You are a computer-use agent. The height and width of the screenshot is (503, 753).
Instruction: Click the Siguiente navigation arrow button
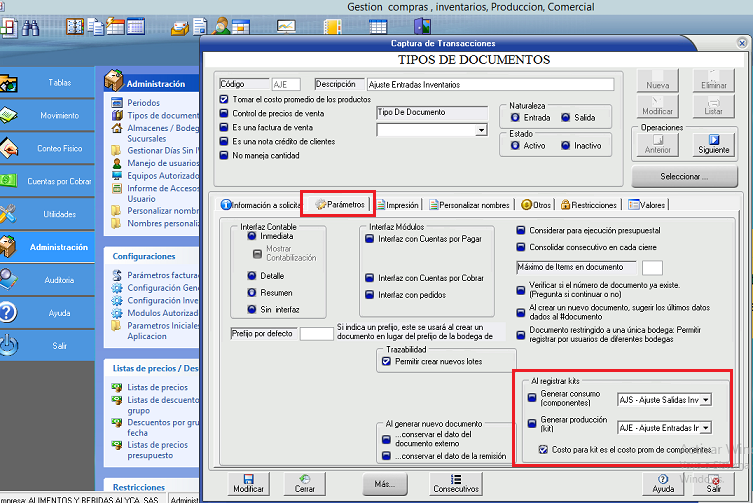pyautogui.click(x=714, y=145)
